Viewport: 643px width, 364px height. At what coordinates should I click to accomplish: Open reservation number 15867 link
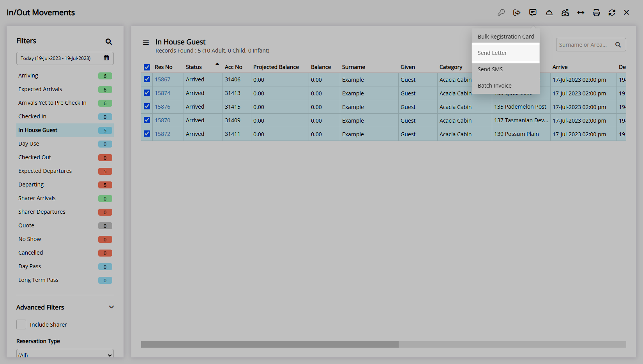click(x=163, y=79)
